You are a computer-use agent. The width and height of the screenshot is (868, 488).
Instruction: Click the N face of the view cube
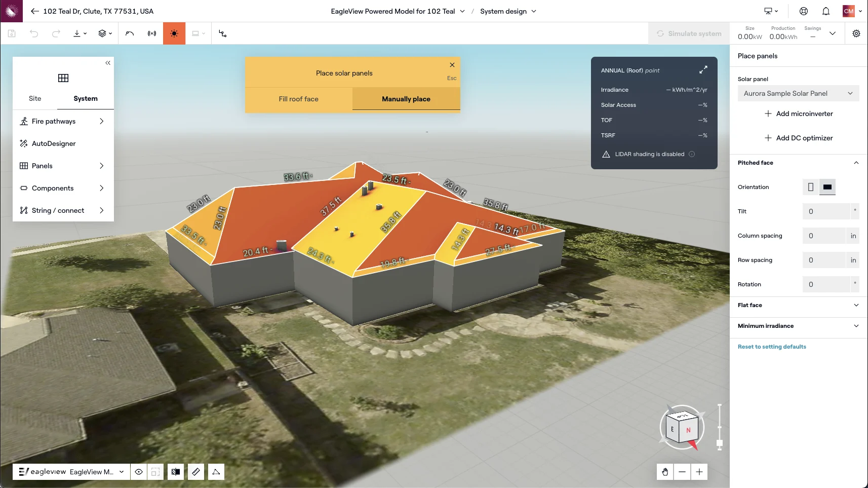tap(689, 430)
